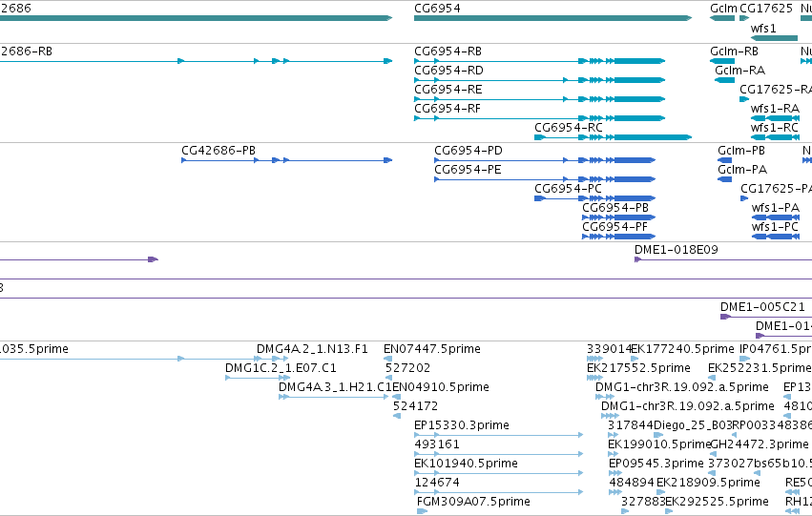Click the DMG4A.2_1.N13.F1 feature label

[x=312, y=349]
